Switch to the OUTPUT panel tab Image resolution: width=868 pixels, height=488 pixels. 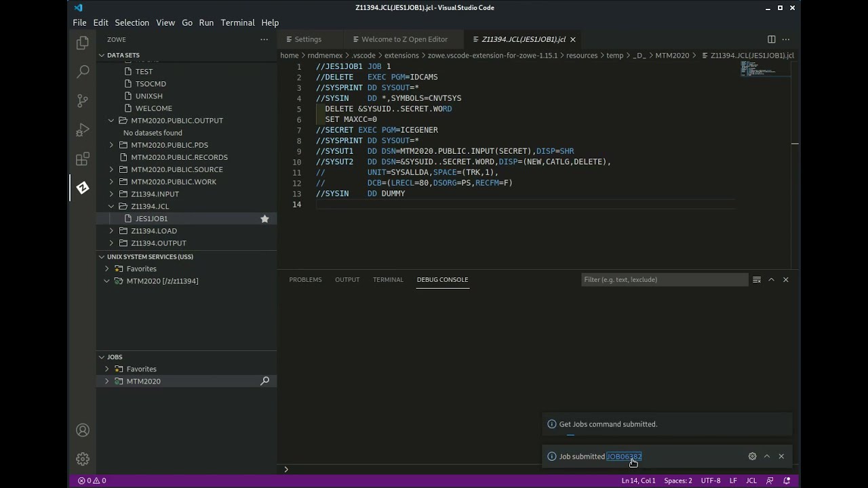pos(347,279)
